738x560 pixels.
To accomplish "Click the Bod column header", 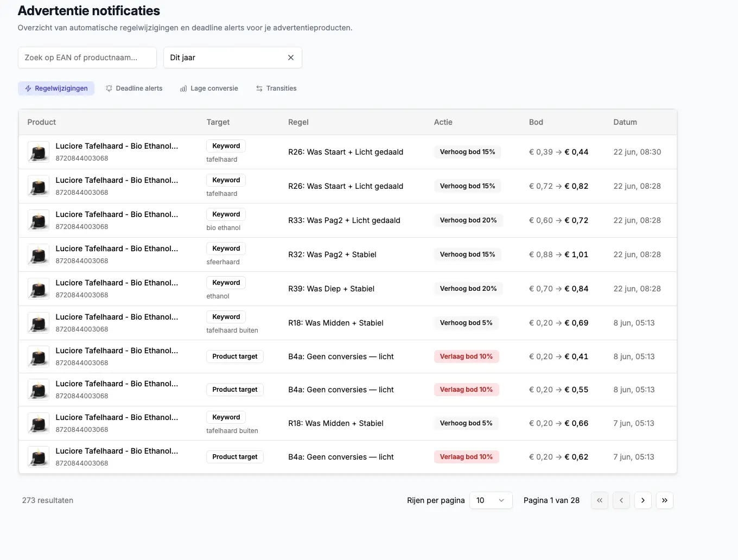I will click(x=536, y=122).
